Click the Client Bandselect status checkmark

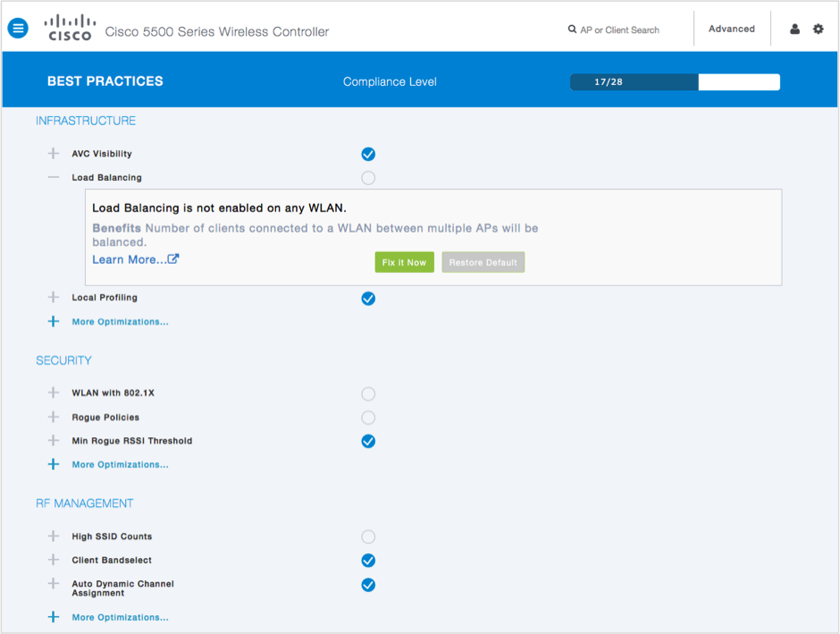point(368,561)
